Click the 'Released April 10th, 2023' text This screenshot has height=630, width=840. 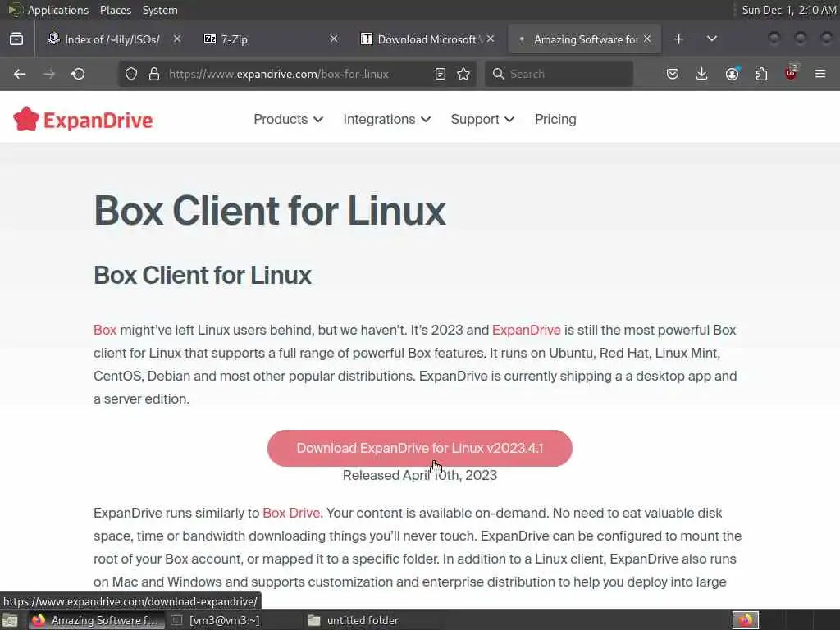420,475
